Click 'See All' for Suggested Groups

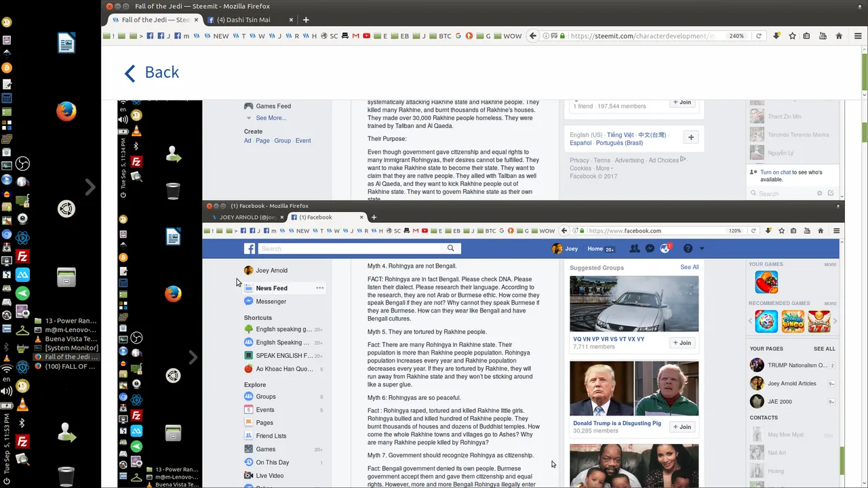pyautogui.click(x=689, y=267)
